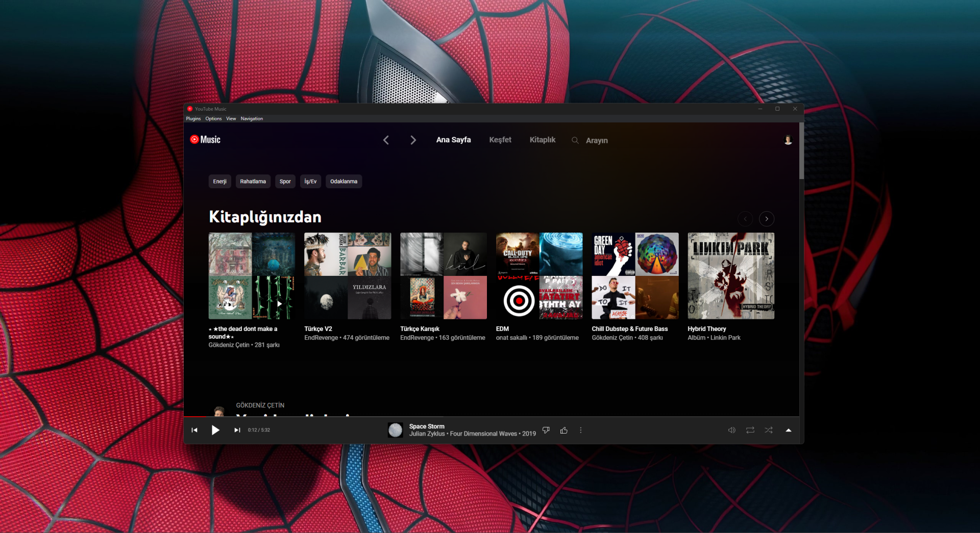Open the Türkçe V2 playlist cover
The width and height of the screenshot is (980, 533).
[348, 276]
